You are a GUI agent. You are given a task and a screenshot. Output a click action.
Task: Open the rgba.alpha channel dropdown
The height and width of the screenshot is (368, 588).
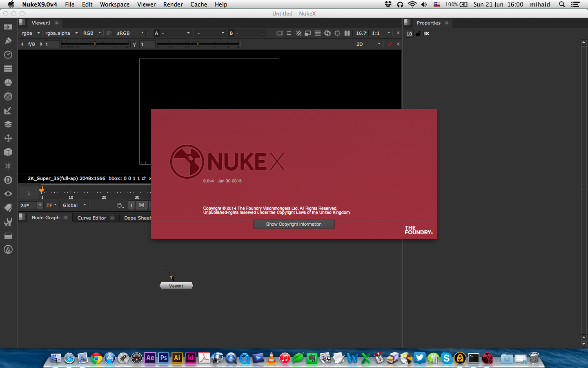(61, 33)
